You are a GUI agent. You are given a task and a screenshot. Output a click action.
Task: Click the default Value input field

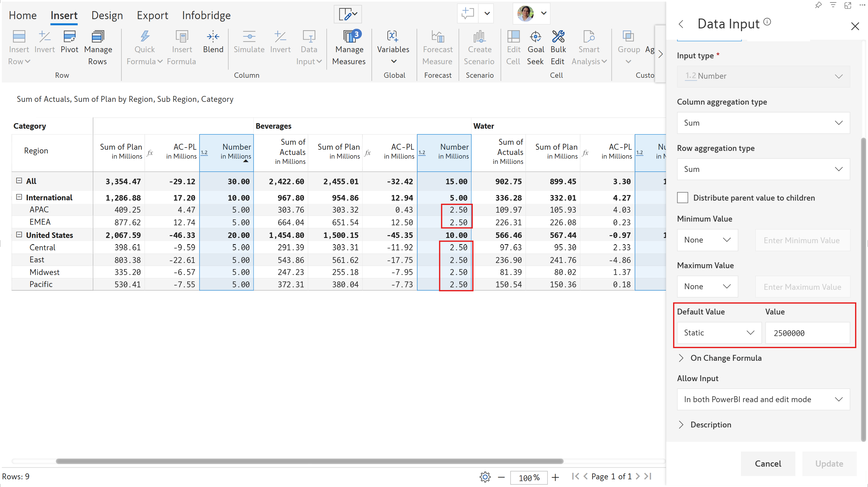(807, 333)
